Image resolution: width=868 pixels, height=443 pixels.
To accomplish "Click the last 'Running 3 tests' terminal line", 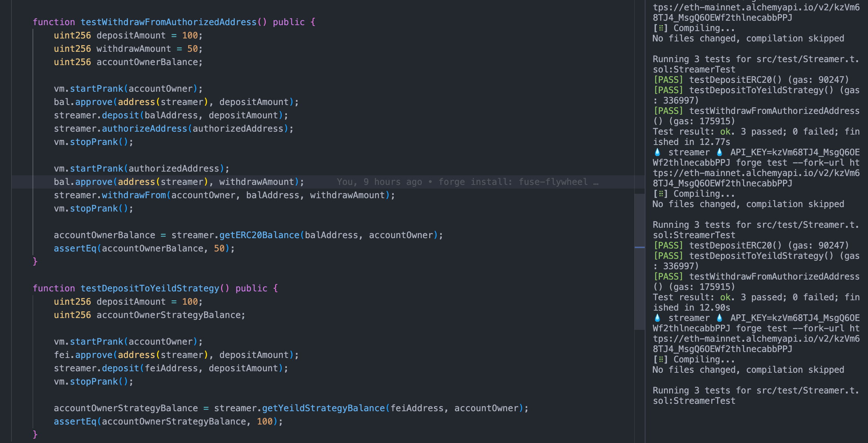I will [x=756, y=396].
